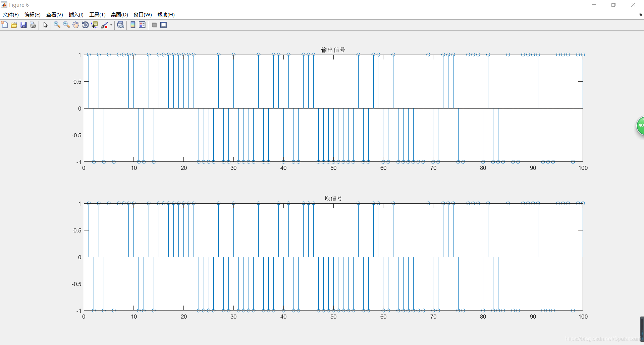Open the 编辑(E) menu
Image resolution: width=644 pixels, height=345 pixels.
(33, 15)
